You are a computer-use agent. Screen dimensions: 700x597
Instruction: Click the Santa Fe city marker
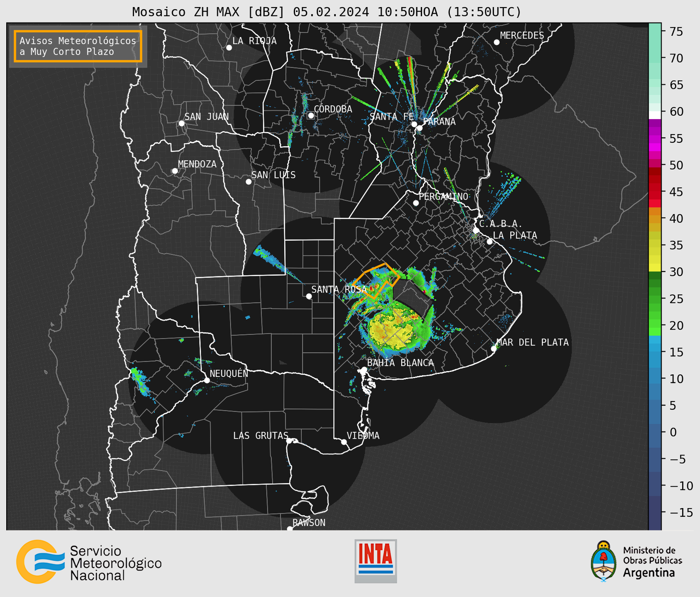[414, 124]
